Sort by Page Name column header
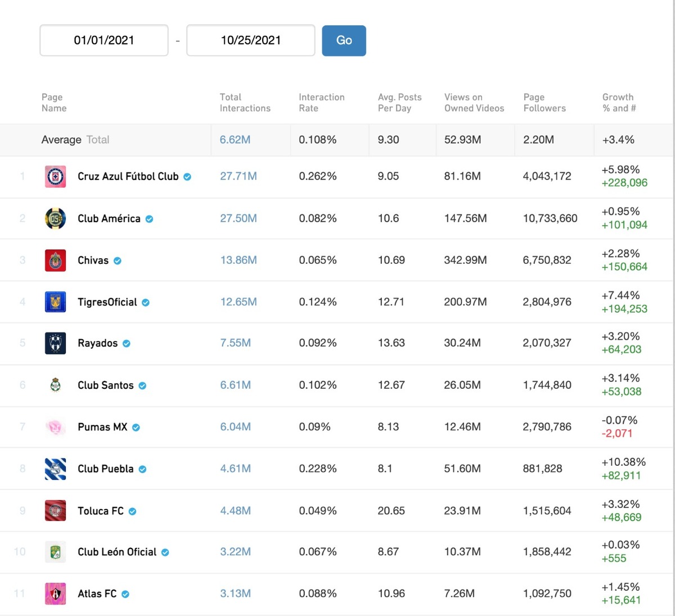Image resolution: width=675 pixels, height=616 pixels. point(54,102)
